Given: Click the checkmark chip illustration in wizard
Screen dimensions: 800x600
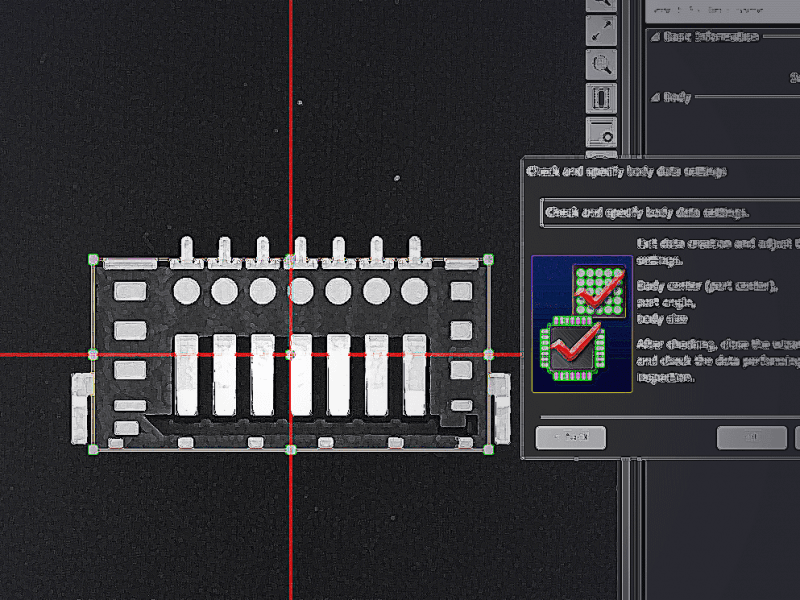Looking at the screenshot, I should click(582, 324).
